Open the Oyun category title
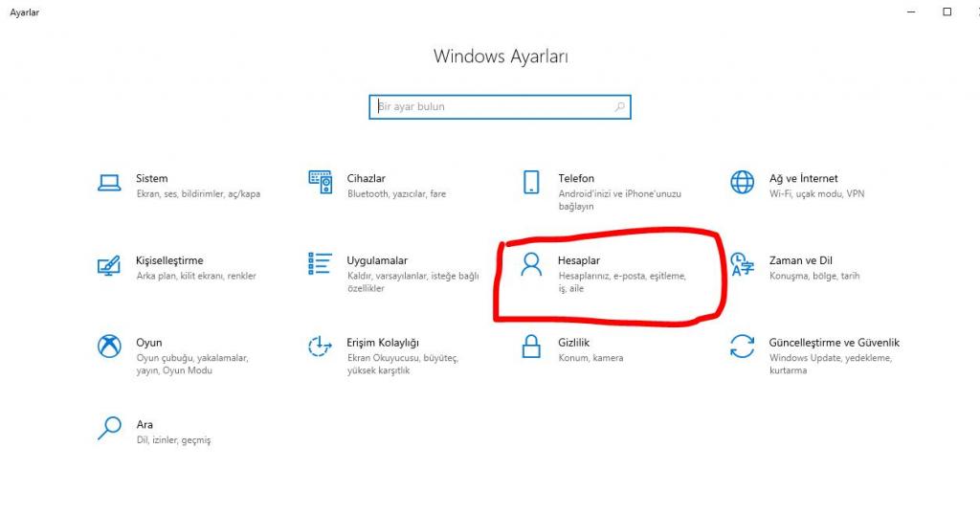Viewport: 980px width, 515px height. coord(148,343)
